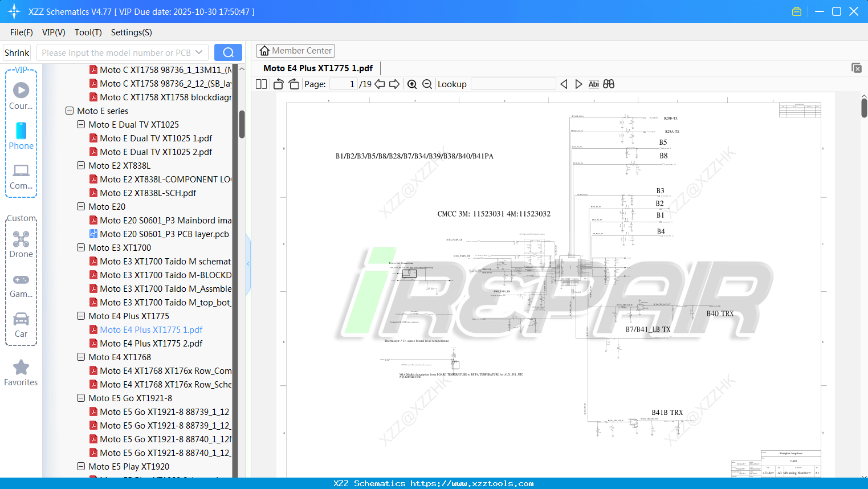The height and width of the screenshot is (489, 868).
Task: Open the model number dropdown arrow
Action: (199, 52)
